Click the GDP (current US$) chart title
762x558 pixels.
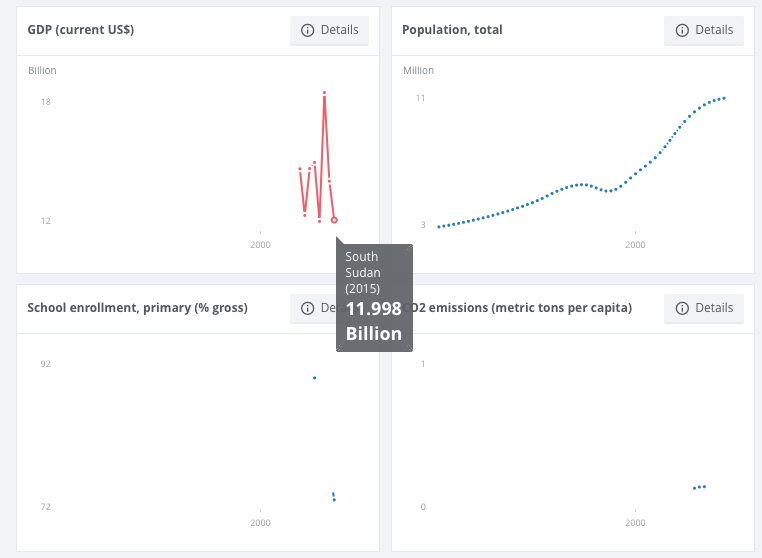click(81, 30)
